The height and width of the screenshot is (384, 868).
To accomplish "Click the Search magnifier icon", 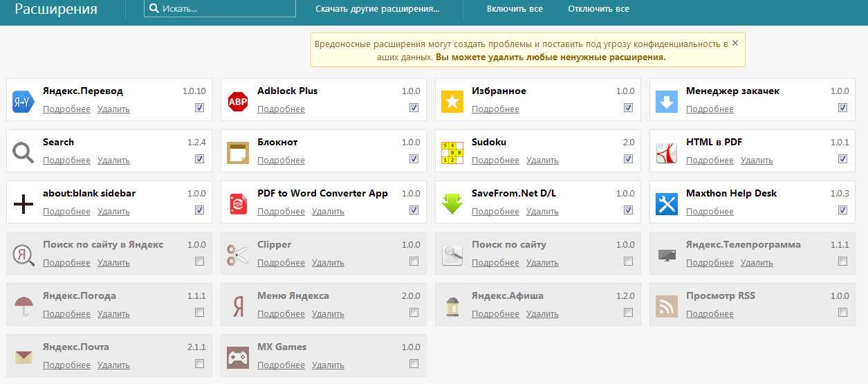I will pyautogui.click(x=24, y=153).
